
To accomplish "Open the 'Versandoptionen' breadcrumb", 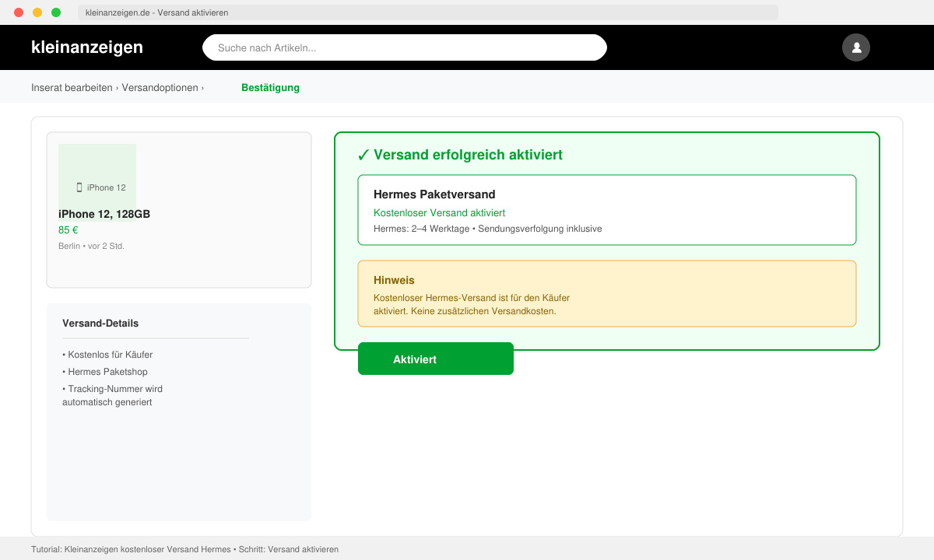I will 160,88.
